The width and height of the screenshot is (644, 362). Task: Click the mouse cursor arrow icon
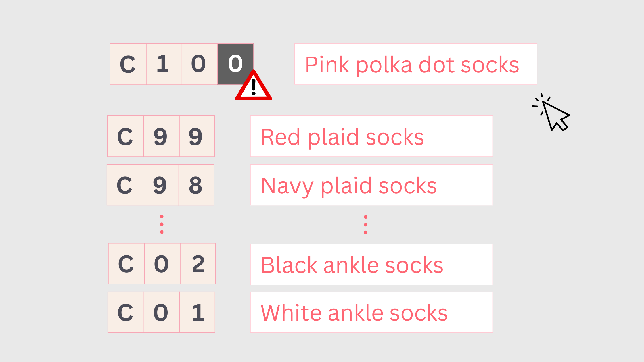click(555, 115)
